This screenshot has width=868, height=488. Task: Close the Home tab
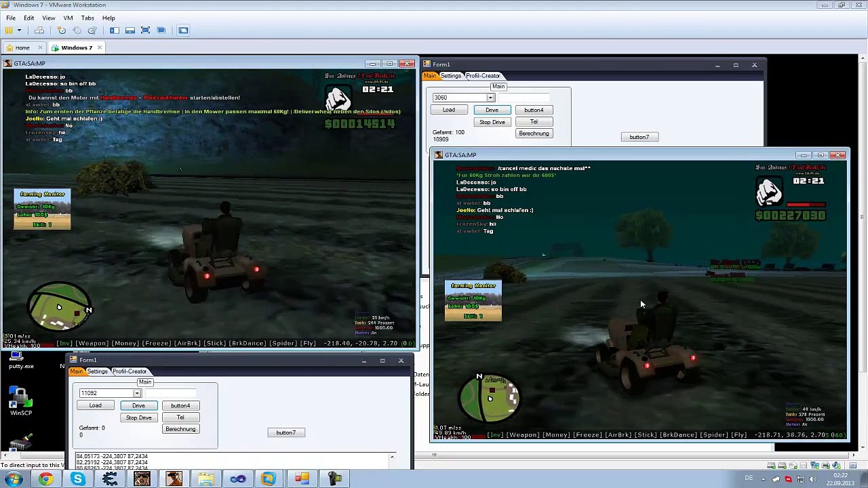click(x=41, y=47)
